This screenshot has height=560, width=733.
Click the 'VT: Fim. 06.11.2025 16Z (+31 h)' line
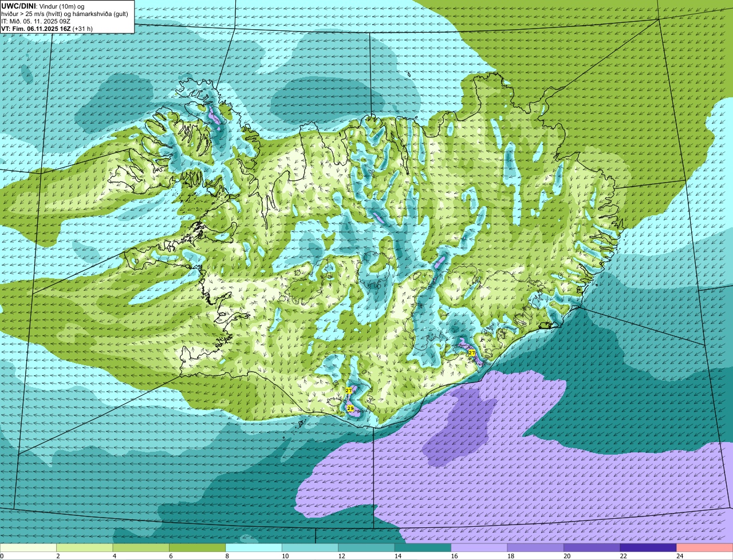click(x=47, y=29)
